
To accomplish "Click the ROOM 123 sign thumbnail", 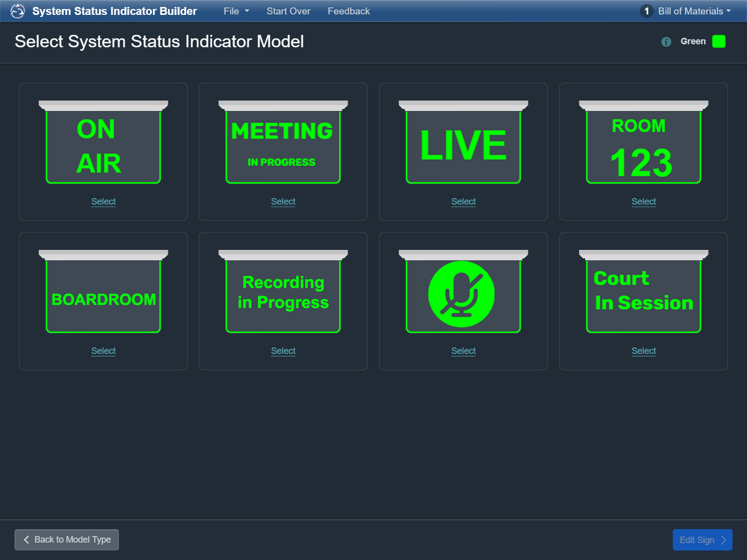I will pos(643,142).
